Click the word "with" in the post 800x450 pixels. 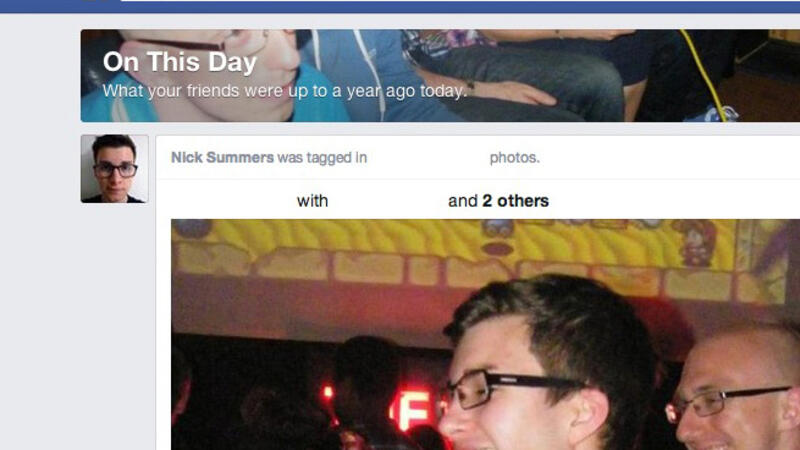point(312,201)
